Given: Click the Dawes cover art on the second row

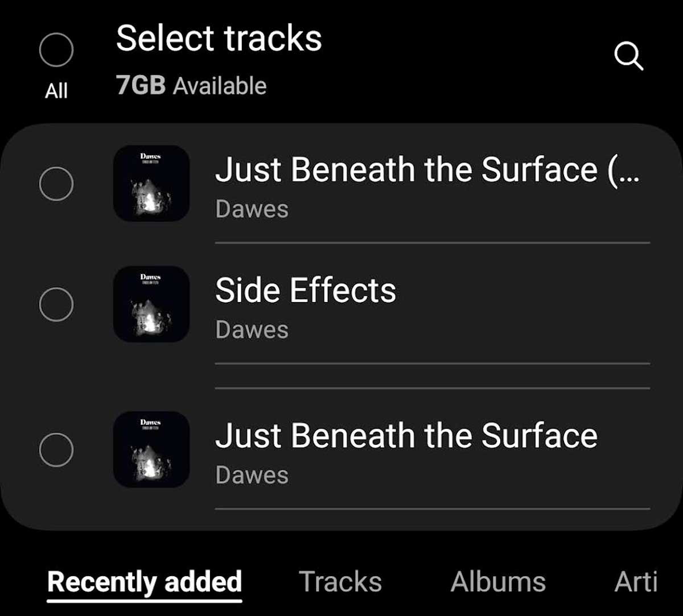Looking at the screenshot, I should coord(151,304).
